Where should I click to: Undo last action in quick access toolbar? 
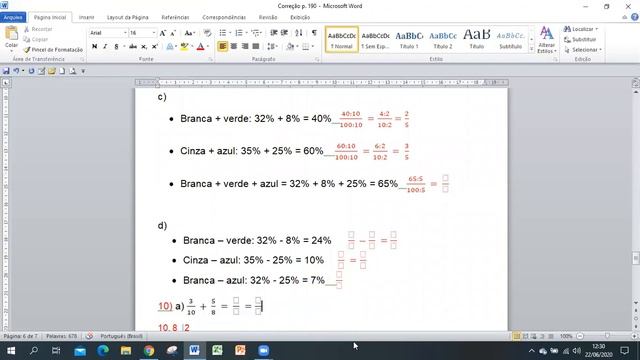click(16, 71)
